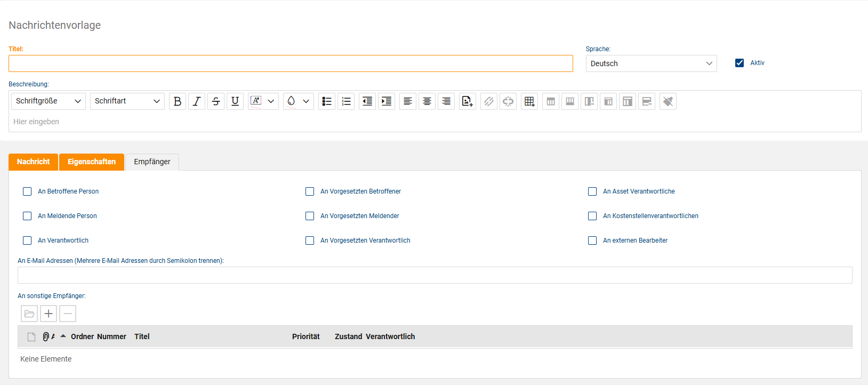Image resolution: width=868 pixels, height=385 pixels.
Task: Click the first greyed-out table column icon
Action: pyautogui.click(x=551, y=101)
